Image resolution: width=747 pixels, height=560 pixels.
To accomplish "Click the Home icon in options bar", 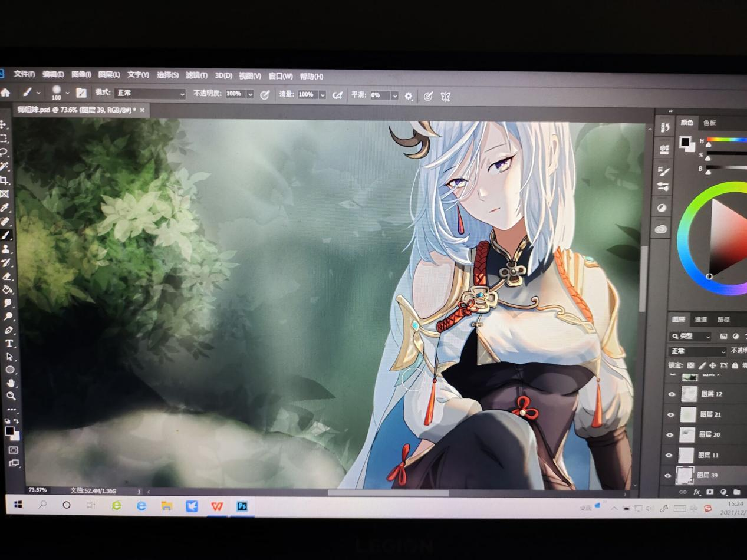I will click(5, 93).
